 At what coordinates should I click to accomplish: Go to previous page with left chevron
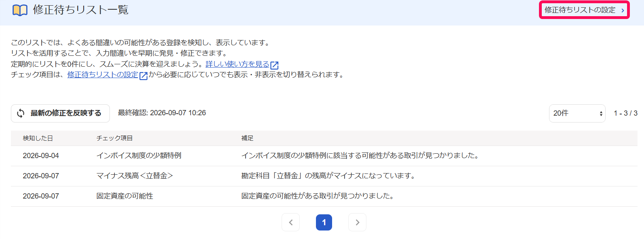[x=290, y=222]
